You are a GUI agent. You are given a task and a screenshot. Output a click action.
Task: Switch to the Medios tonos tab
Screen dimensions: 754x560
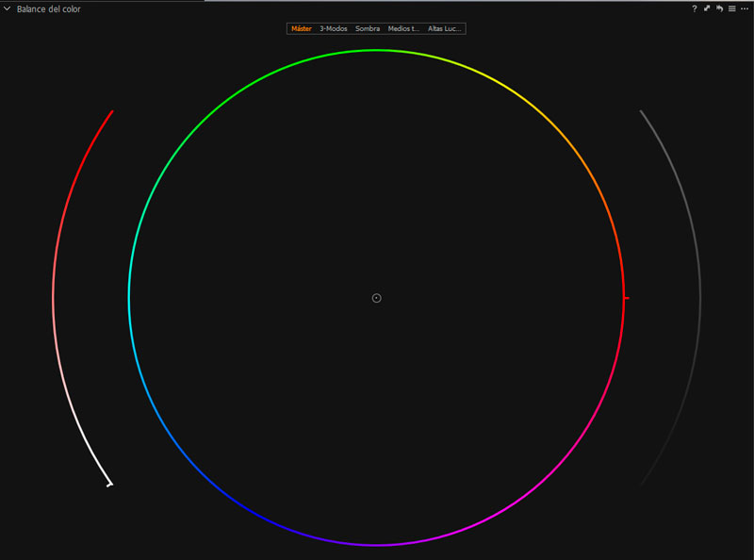[404, 29]
